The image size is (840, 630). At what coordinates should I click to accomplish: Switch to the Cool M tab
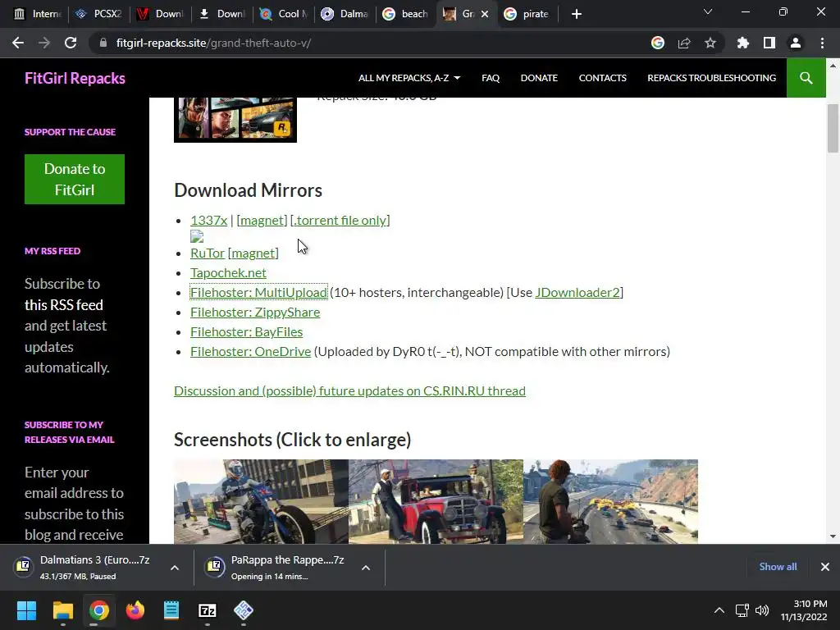(283, 14)
